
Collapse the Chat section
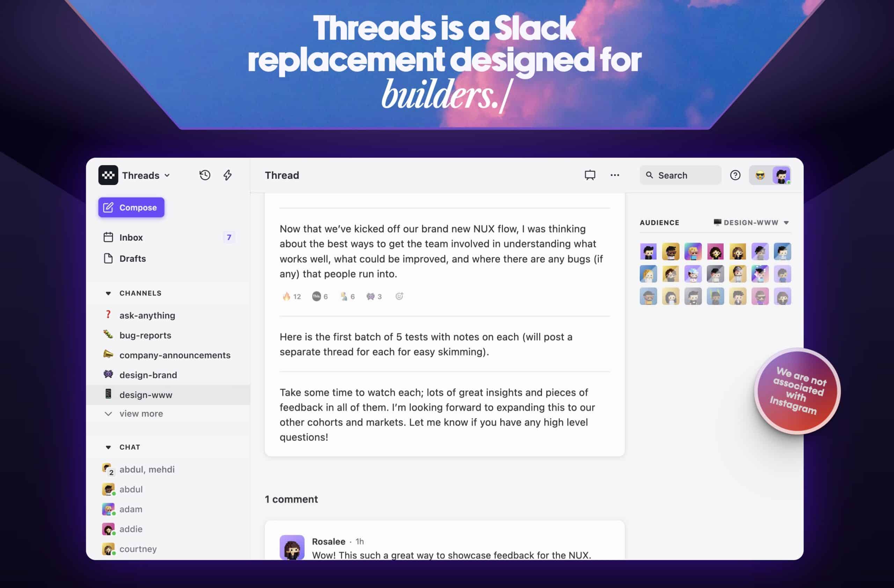tap(107, 447)
